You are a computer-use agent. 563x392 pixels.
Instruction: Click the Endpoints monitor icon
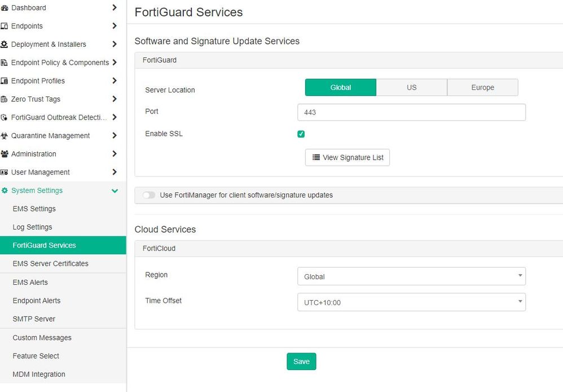coord(5,26)
